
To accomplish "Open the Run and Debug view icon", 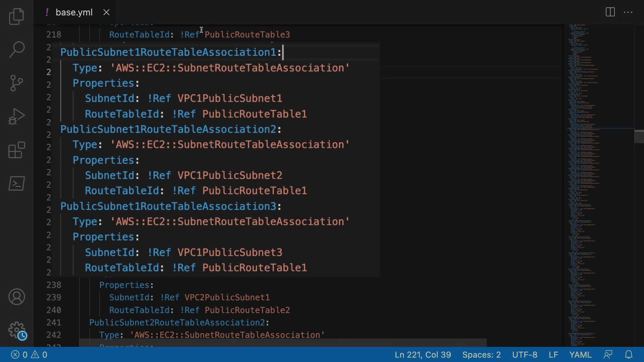I will tap(16, 117).
